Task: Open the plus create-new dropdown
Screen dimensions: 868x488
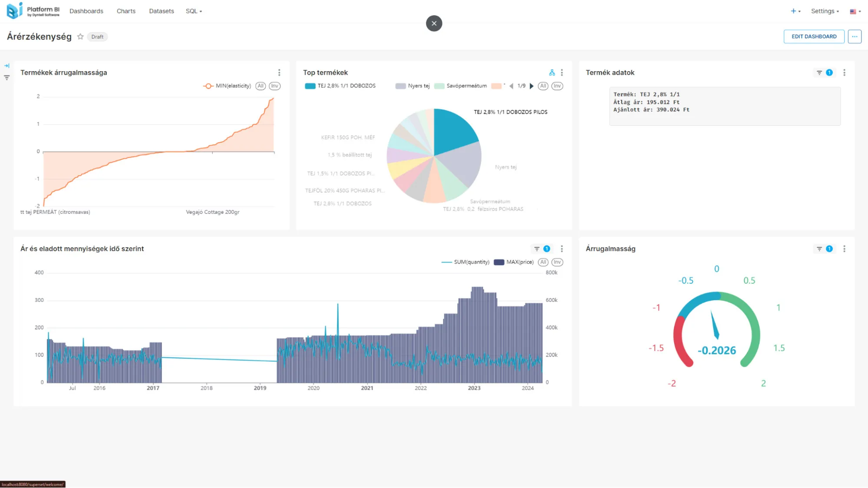Action: pos(795,11)
